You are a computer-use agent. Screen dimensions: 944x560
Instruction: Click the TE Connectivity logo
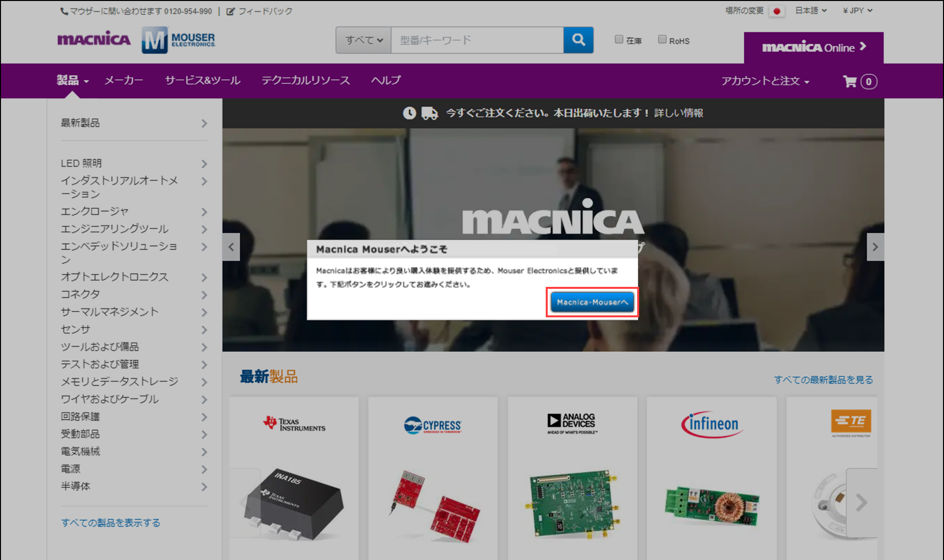click(x=851, y=423)
